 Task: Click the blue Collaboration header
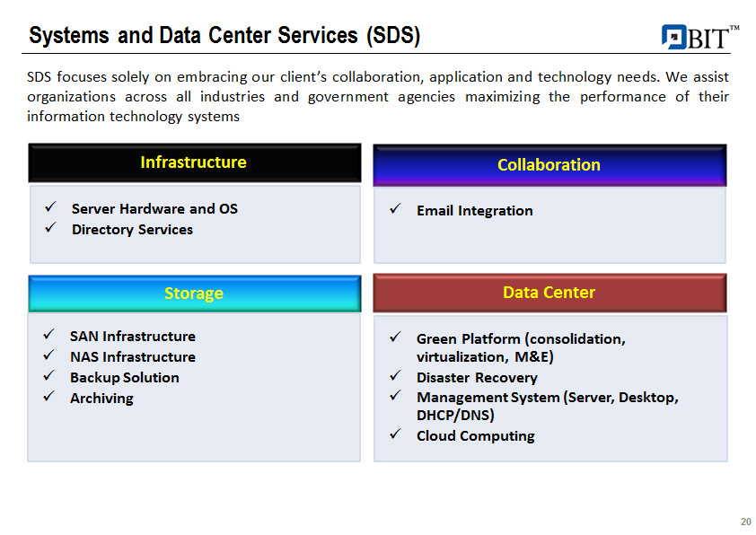[549, 165]
